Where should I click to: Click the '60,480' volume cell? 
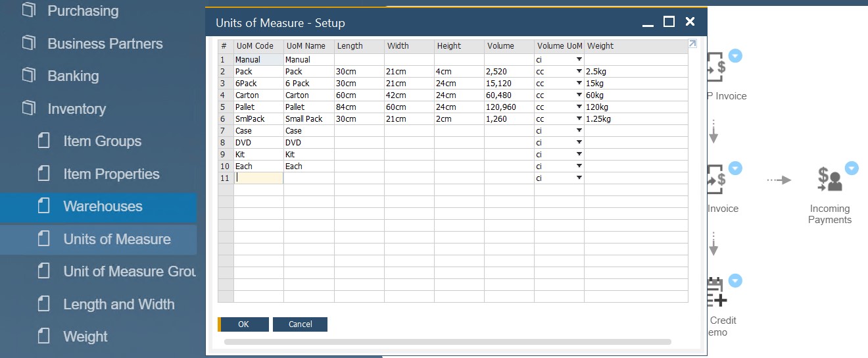(509, 95)
